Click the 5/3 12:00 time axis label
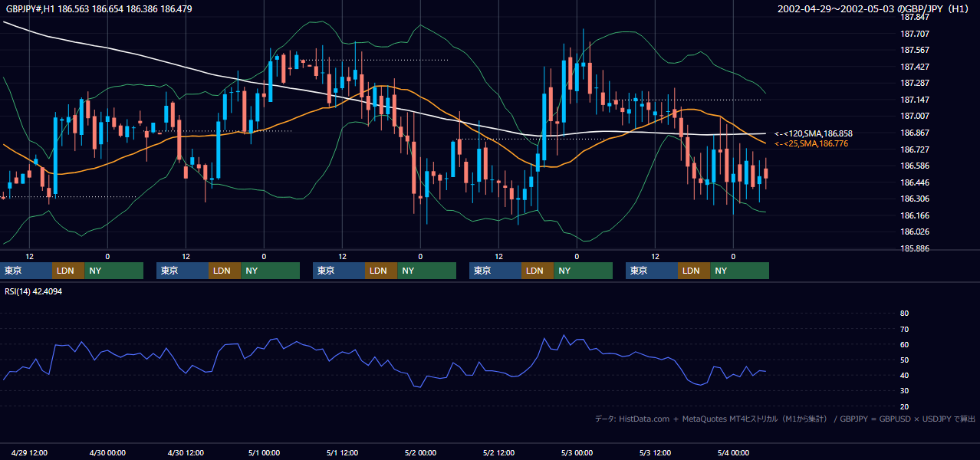This screenshot has height=460, width=980. click(x=656, y=452)
